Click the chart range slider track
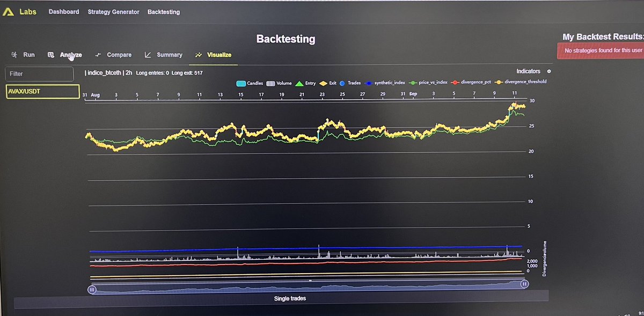Viewport: 644px width, 316px height. tap(308, 288)
